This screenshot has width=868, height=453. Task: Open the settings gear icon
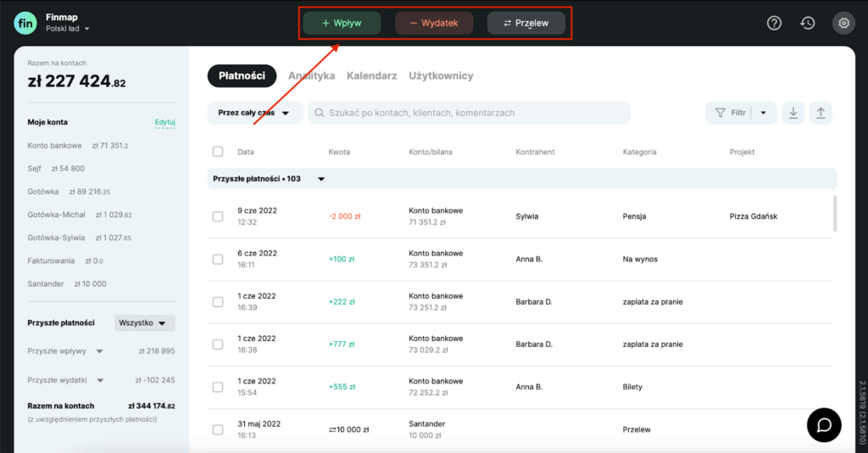click(x=843, y=23)
